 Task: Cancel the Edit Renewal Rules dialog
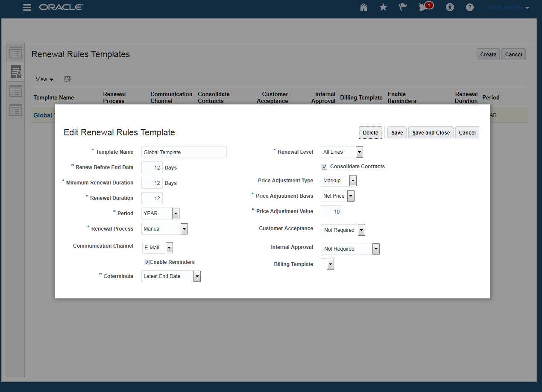(x=467, y=133)
